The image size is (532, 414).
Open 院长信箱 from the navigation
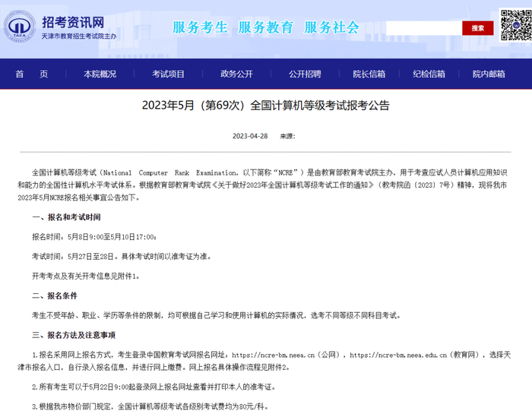369,74
